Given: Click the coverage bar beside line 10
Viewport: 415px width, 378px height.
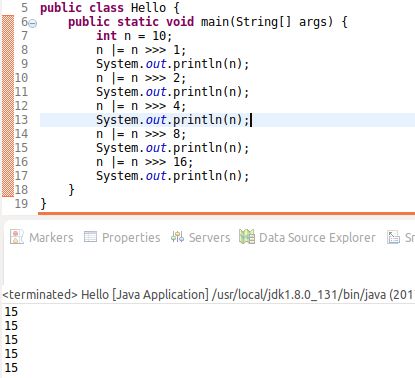Looking at the screenshot, I should tap(8, 78).
